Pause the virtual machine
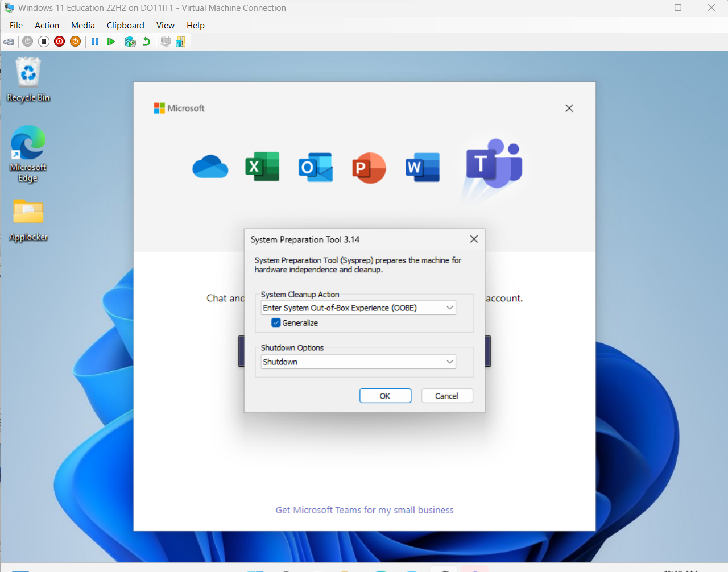 (95, 42)
